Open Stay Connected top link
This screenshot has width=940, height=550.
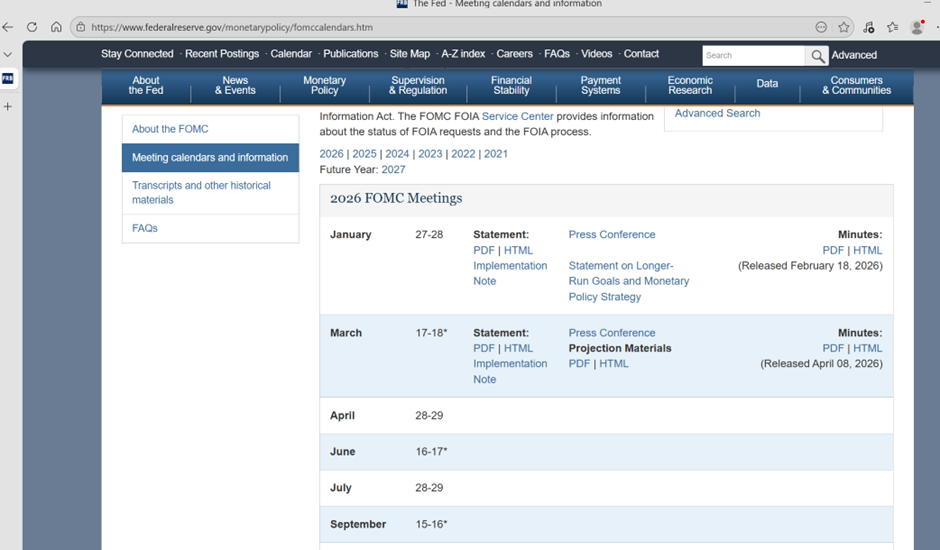coord(137,53)
